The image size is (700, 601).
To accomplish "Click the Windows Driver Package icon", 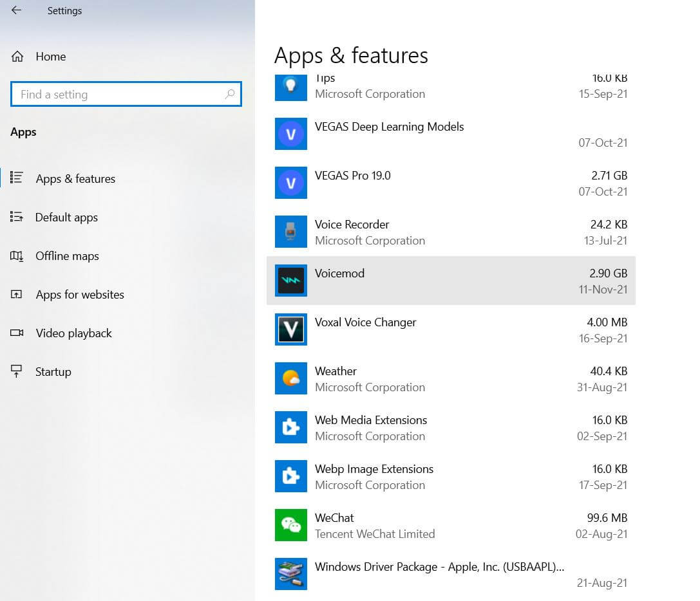I will pos(290,574).
